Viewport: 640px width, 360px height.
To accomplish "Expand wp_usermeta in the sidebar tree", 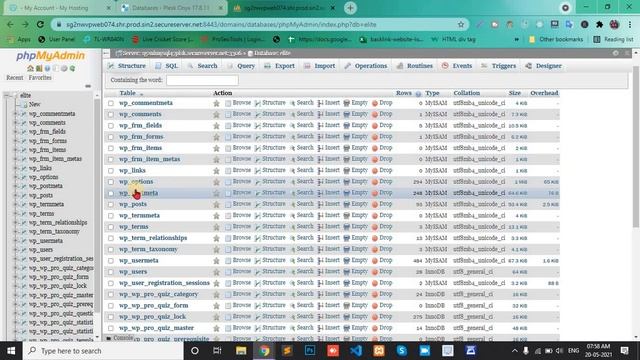I will point(16,241).
